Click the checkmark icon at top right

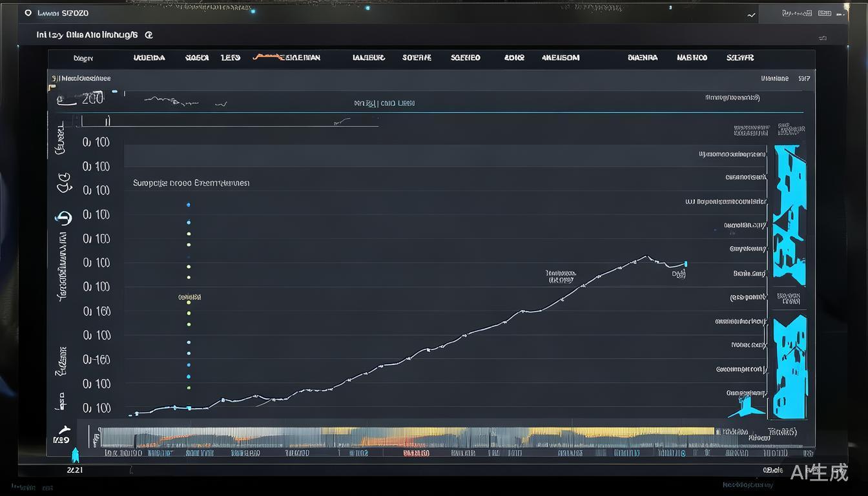751,14
